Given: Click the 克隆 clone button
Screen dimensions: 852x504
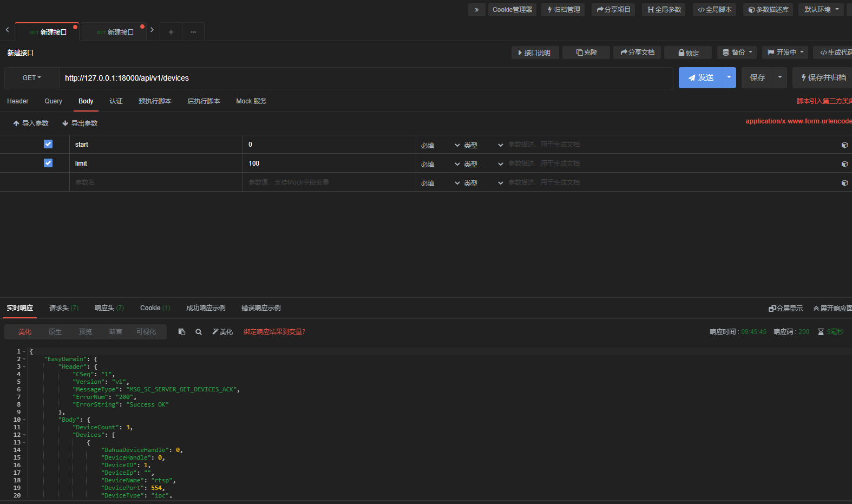Looking at the screenshot, I should [x=586, y=53].
